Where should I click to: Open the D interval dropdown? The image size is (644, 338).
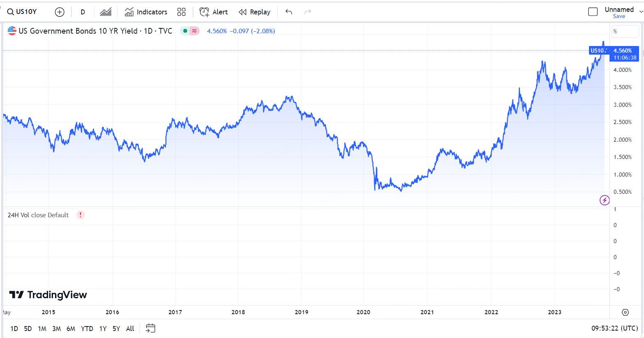pos(83,12)
